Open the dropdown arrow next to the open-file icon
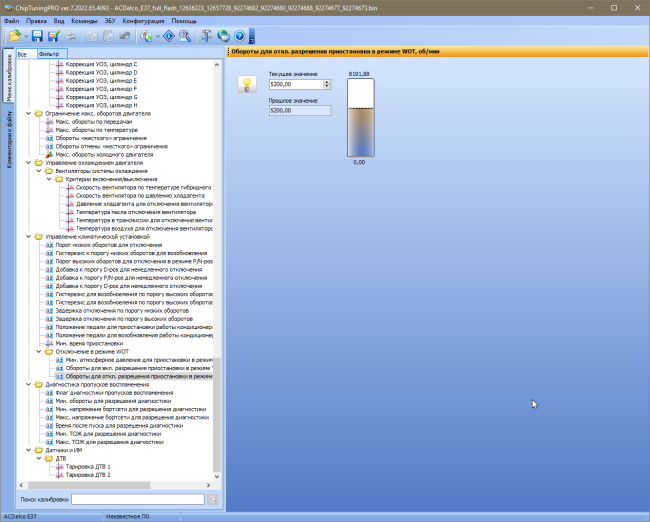650x522 pixels. (26, 36)
